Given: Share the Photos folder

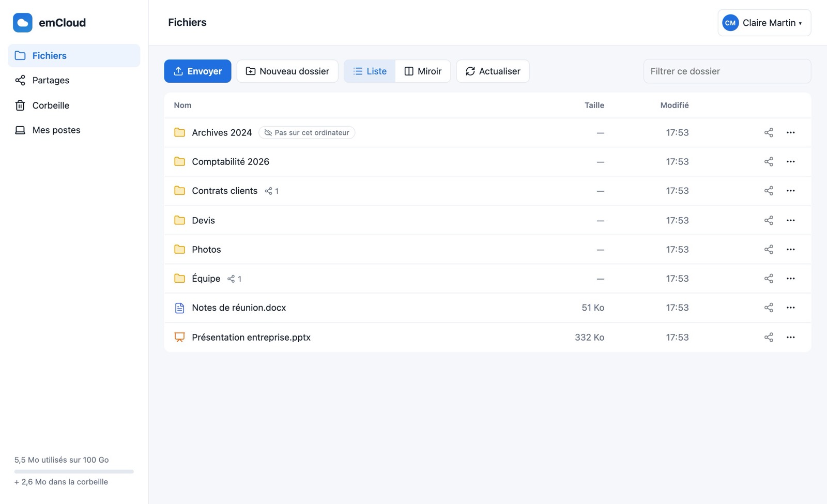Looking at the screenshot, I should click(769, 249).
